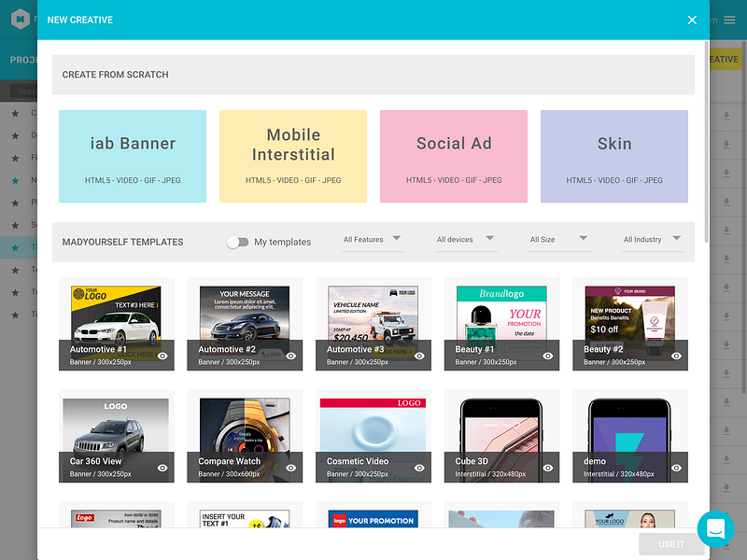Open the All devices filter dropdown

pos(466,240)
